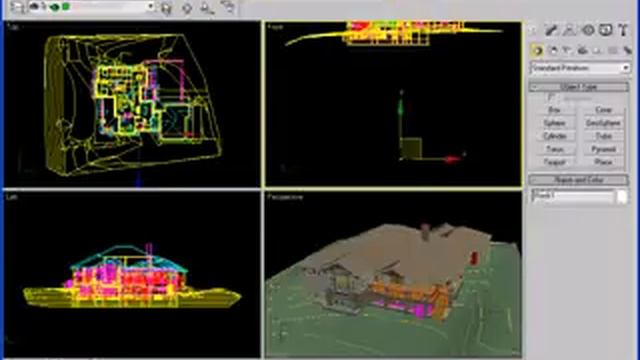The height and width of the screenshot is (360, 640).
Task: Switch to the Motion command panel tab
Action: (x=588, y=30)
